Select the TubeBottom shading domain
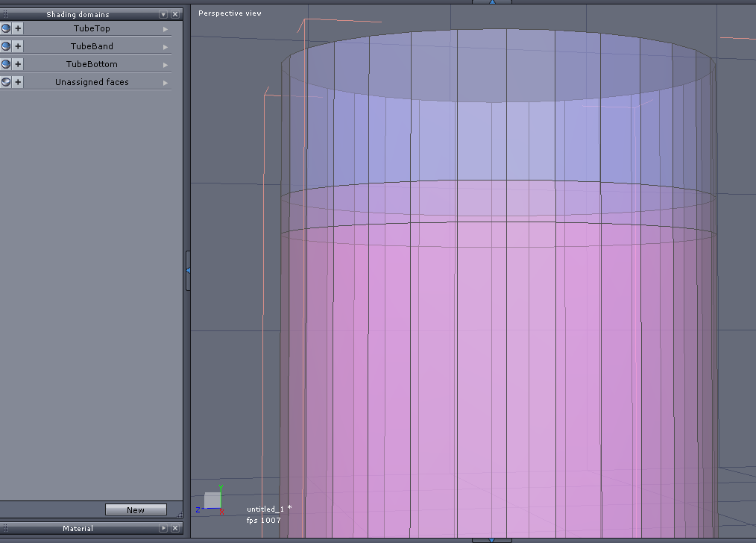756x543 pixels. 92,64
